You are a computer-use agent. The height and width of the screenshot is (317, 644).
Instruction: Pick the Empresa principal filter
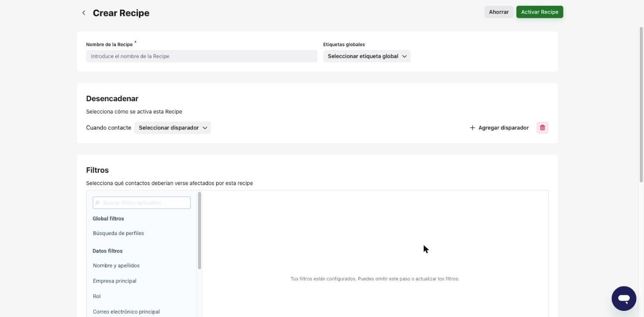pyautogui.click(x=114, y=281)
